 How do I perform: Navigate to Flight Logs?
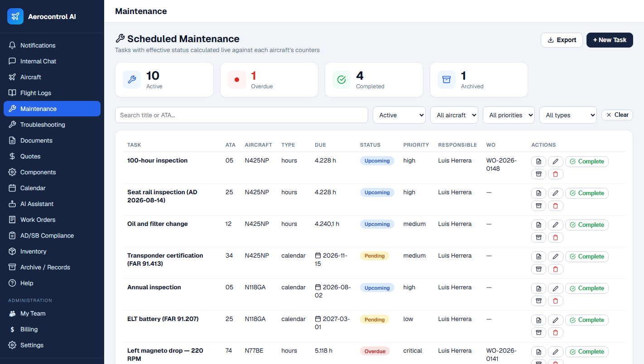[52, 93]
